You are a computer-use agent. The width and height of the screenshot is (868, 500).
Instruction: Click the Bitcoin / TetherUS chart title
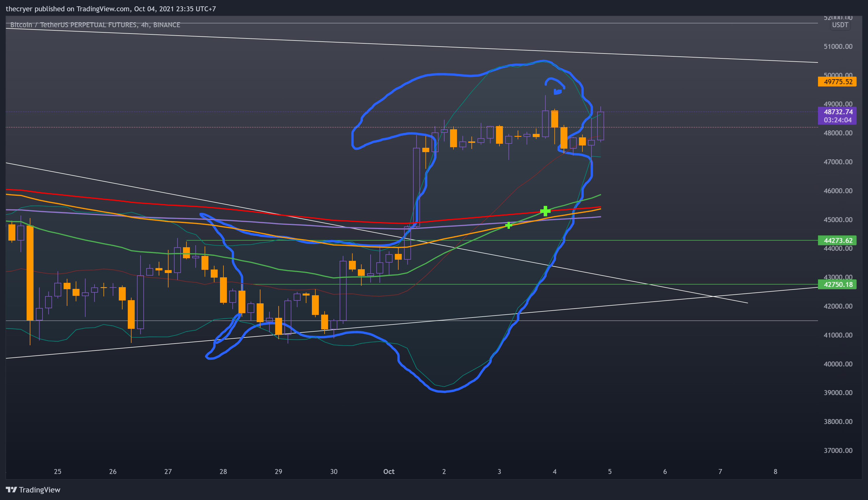point(95,25)
